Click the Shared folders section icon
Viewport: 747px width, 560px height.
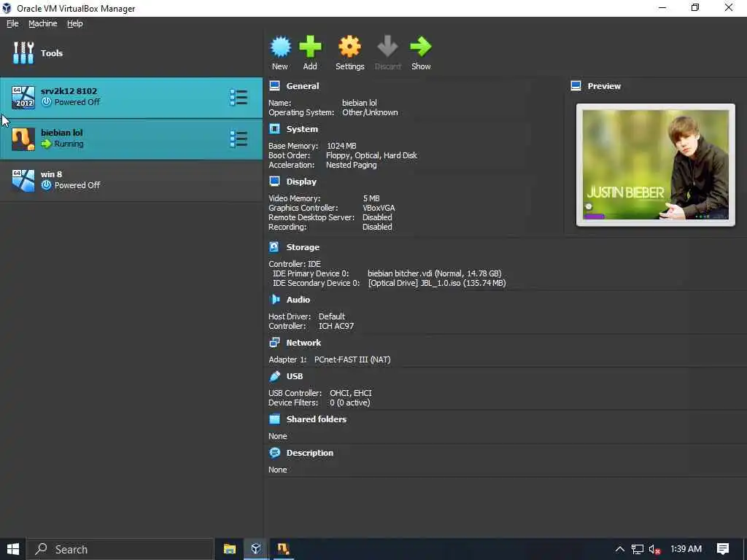point(274,419)
